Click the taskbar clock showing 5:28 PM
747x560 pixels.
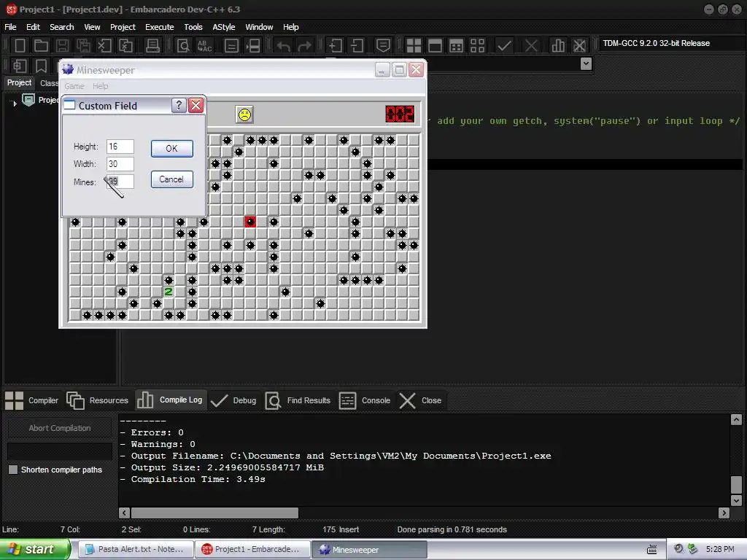tap(720, 549)
